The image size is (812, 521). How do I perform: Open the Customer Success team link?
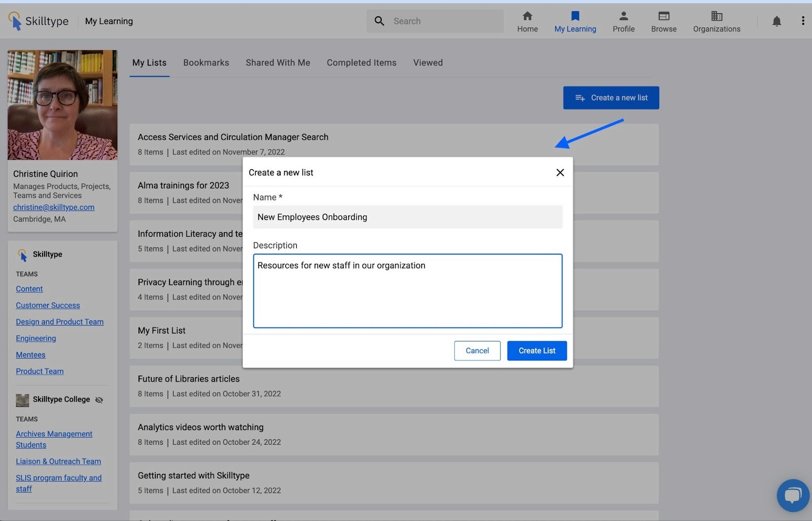[48, 305]
